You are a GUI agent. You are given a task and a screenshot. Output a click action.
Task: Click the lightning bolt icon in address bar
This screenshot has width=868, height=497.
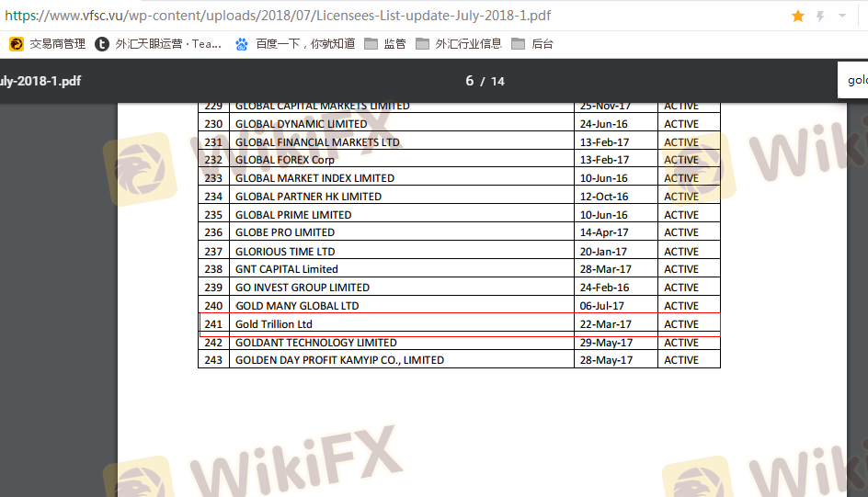[x=820, y=17]
